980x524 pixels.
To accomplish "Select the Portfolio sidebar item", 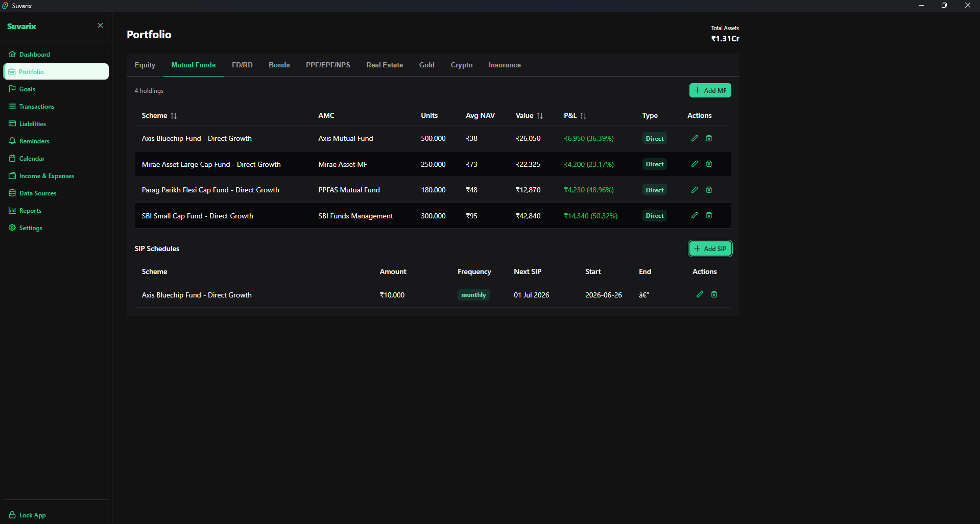I will pos(56,71).
